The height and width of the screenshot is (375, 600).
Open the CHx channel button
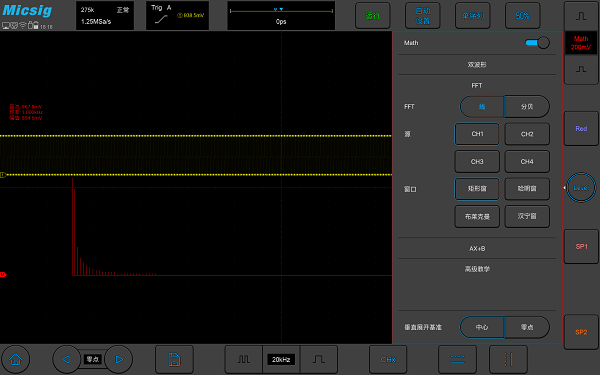point(388,359)
